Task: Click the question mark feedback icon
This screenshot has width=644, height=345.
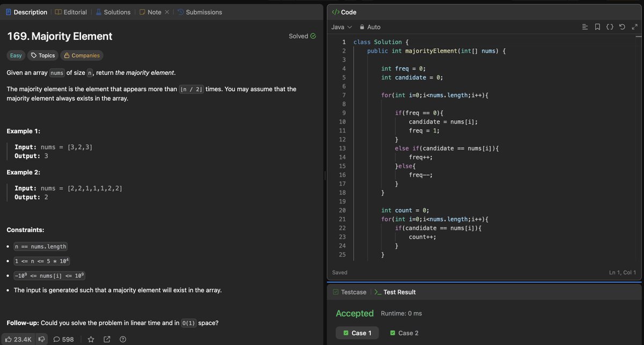Action: tap(123, 339)
